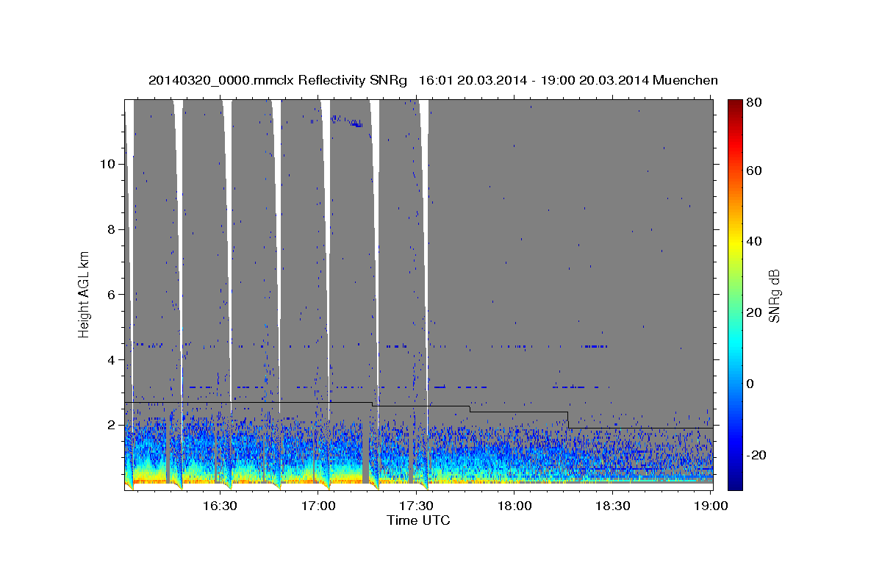
Task: Click the height tick label 4
Action: coord(111,360)
